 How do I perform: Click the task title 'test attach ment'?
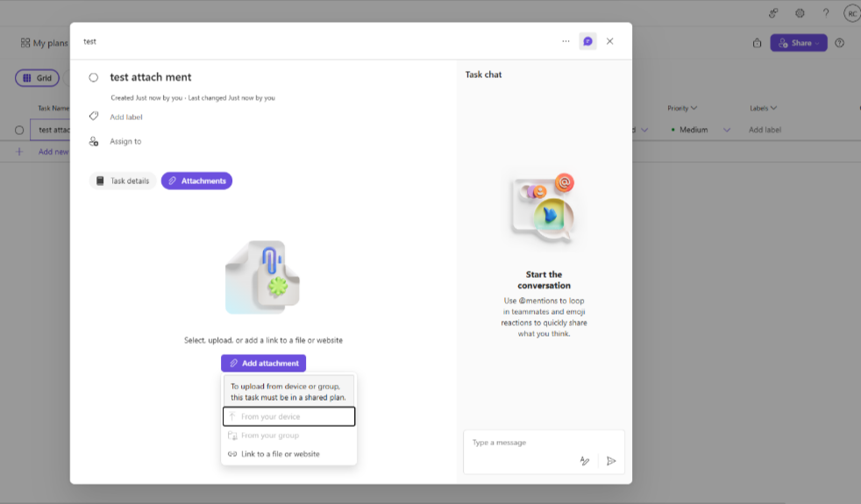point(151,77)
